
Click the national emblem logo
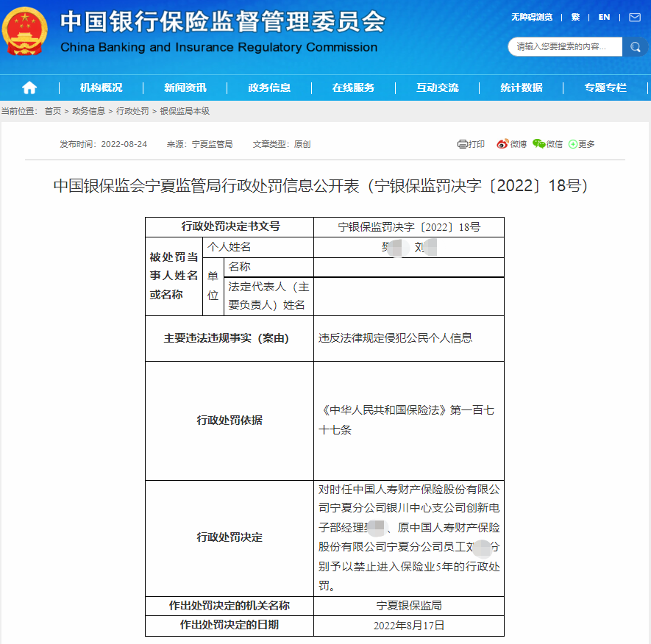click(x=25, y=31)
